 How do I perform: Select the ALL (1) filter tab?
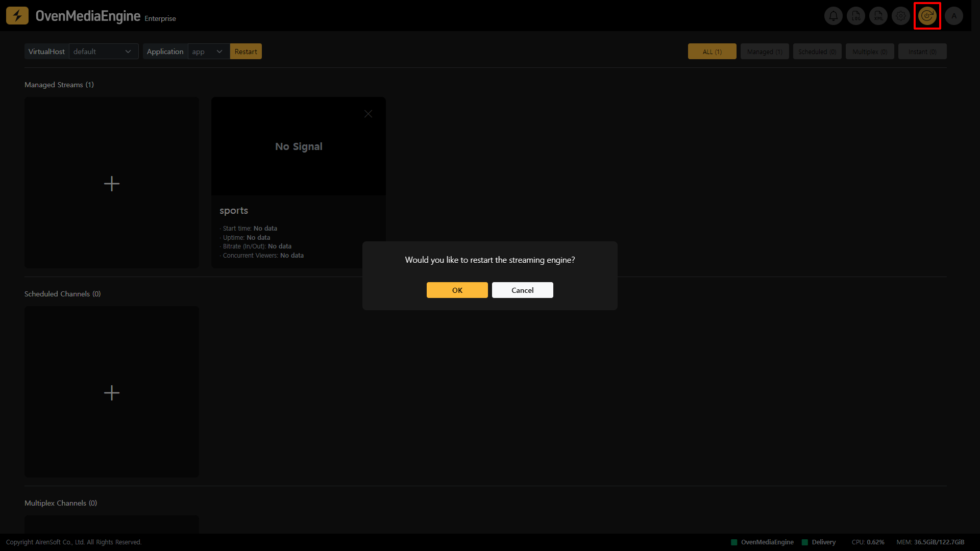[x=712, y=52]
